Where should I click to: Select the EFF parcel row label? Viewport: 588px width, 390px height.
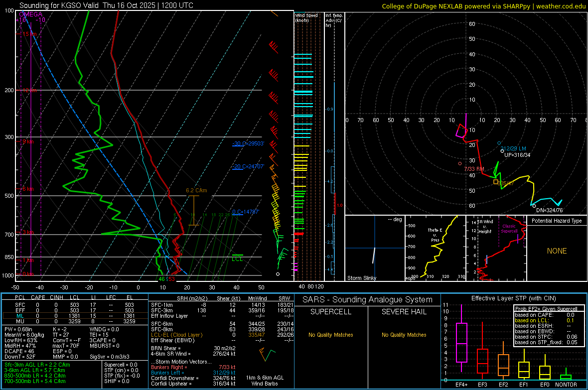(x=20, y=310)
